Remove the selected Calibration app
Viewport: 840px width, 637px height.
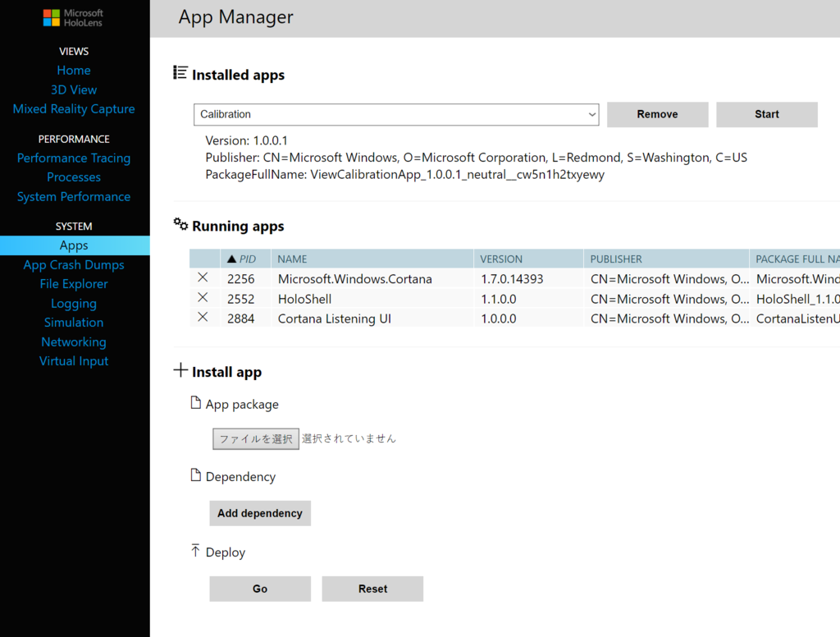(657, 114)
